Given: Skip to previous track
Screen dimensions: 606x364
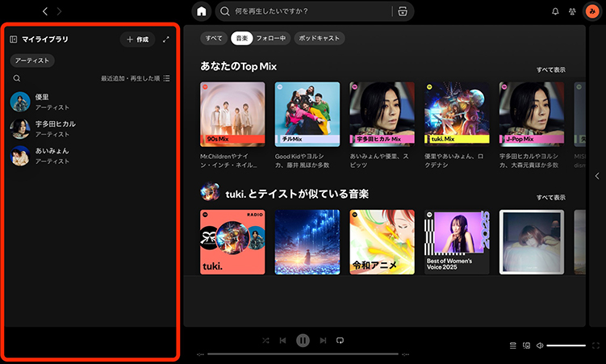Looking at the screenshot, I should point(283,341).
